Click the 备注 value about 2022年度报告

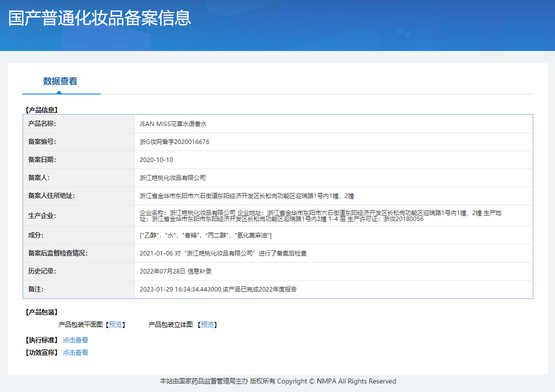tap(218, 289)
